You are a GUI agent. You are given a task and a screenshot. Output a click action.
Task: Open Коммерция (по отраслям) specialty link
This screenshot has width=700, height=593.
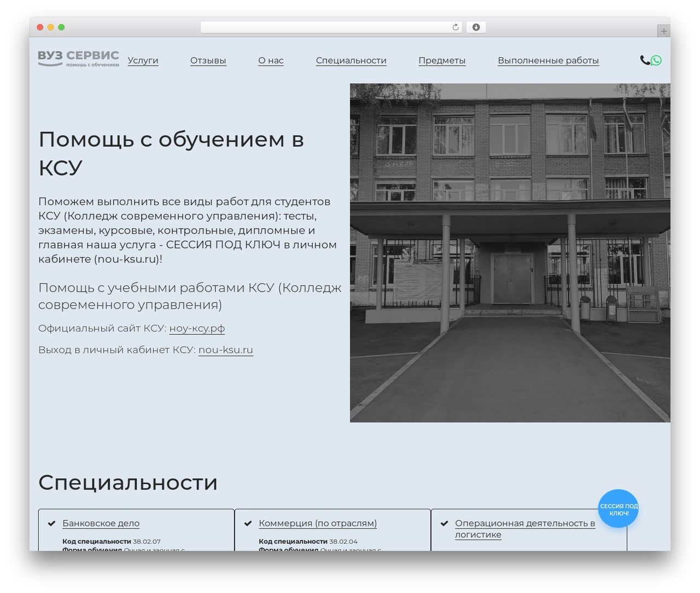click(318, 524)
